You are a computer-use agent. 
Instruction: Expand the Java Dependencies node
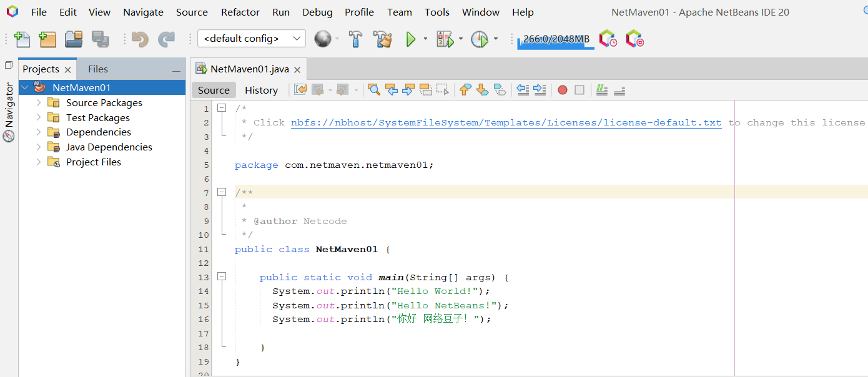click(x=39, y=147)
